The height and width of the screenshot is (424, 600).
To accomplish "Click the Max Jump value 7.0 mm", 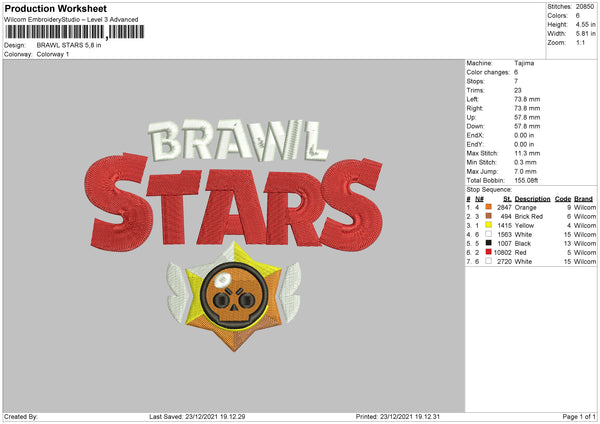I will point(525,171).
